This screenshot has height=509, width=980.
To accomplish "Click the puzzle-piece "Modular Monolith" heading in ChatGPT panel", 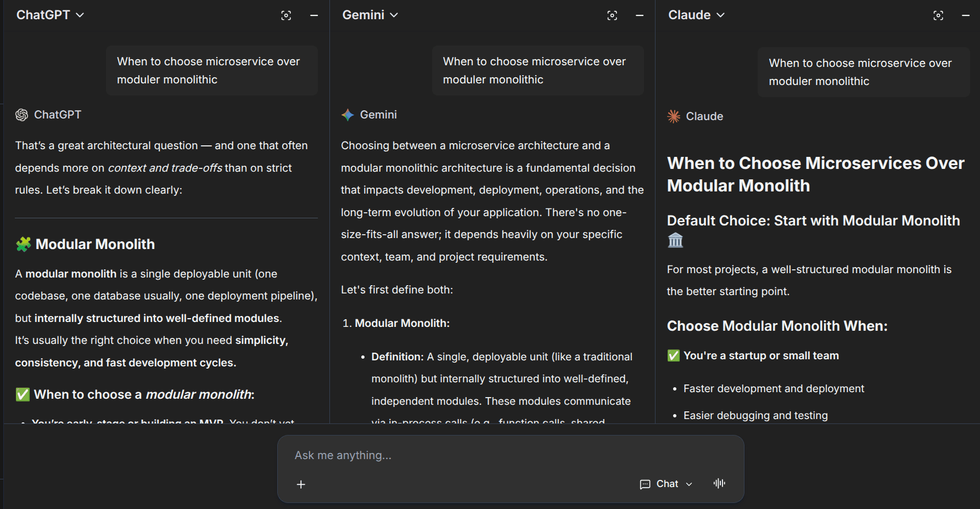I will click(85, 244).
